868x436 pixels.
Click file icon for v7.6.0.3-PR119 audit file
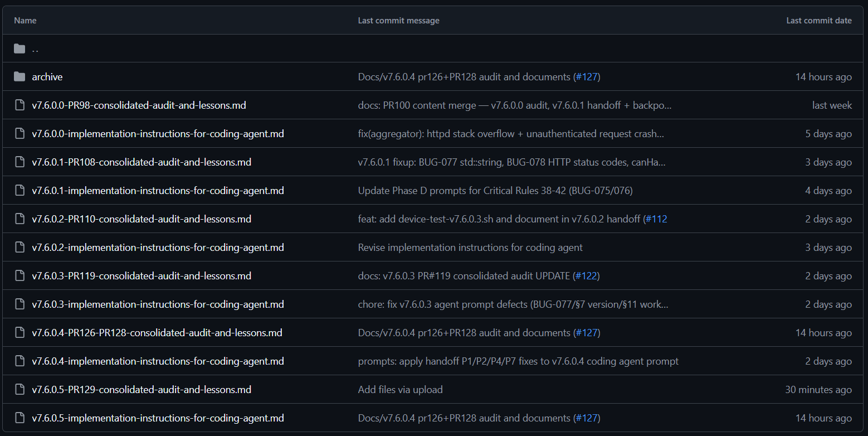tap(19, 276)
